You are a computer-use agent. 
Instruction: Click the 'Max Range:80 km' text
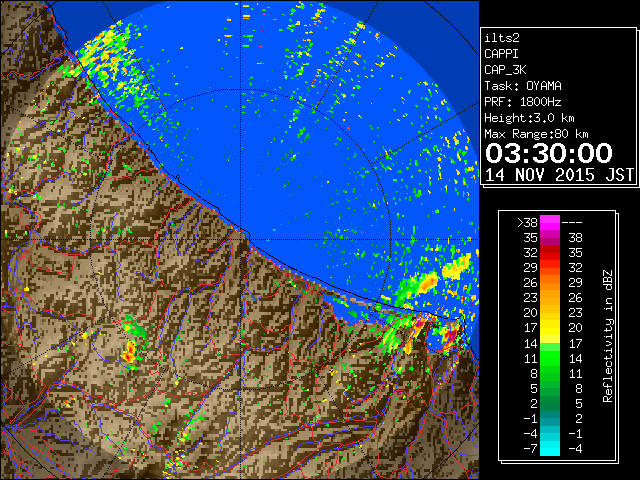pos(536,134)
